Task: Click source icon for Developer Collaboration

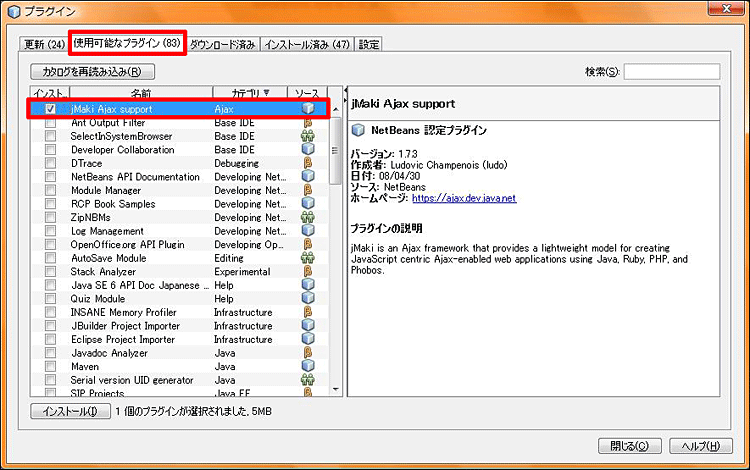Action: (x=308, y=150)
